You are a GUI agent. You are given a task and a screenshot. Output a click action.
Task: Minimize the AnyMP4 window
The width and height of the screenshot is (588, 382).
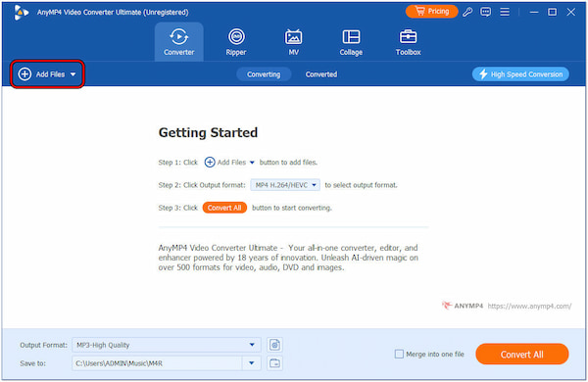[534, 13]
